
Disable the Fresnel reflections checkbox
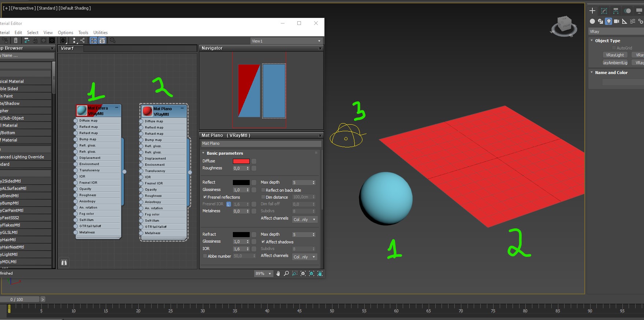tap(205, 197)
